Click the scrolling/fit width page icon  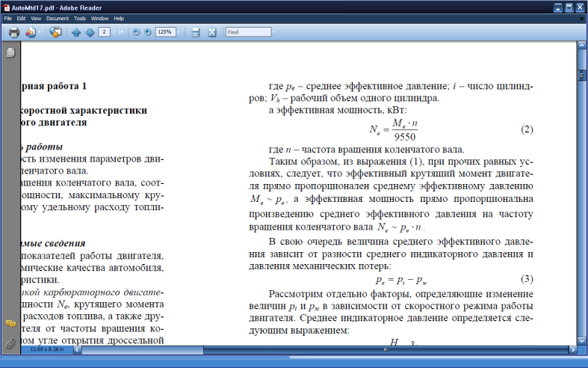tap(195, 32)
